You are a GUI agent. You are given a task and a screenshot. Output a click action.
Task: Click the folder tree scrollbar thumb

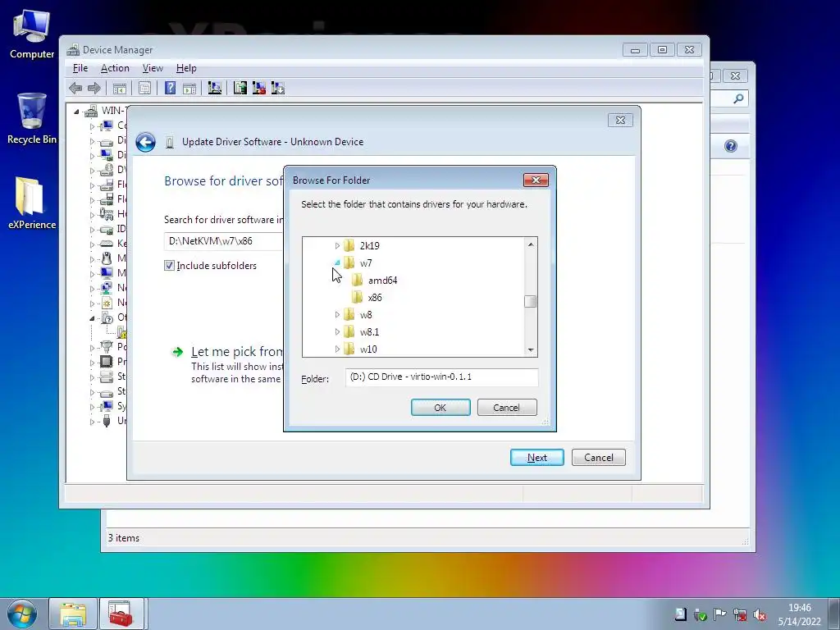coord(531,302)
